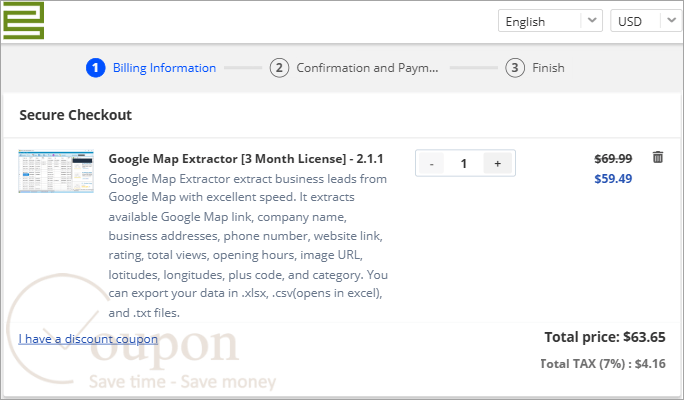Click the step 1 circle icon
This screenshot has width=684, height=400.
96,68
